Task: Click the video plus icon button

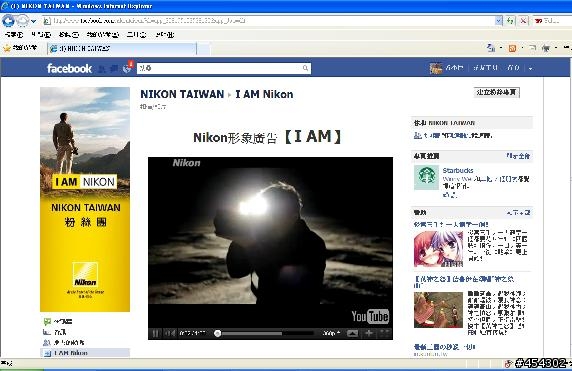Action: click(x=369, y=333)
